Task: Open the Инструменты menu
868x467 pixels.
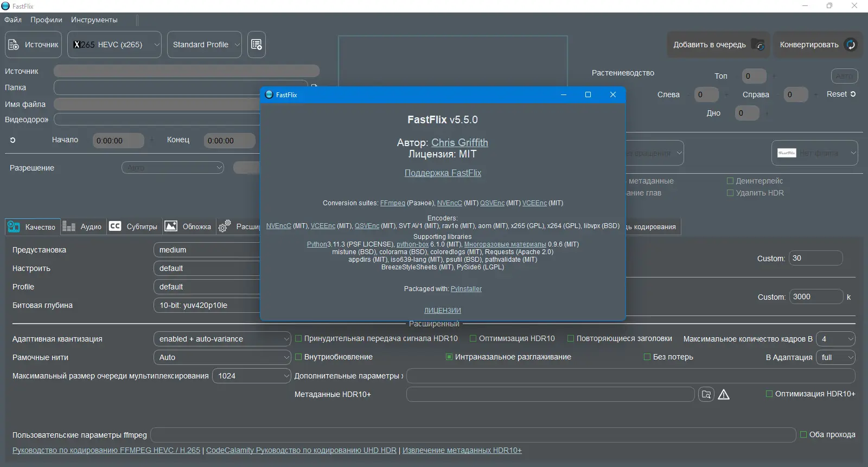Action: pyautogui.click(x=94, y=20)
